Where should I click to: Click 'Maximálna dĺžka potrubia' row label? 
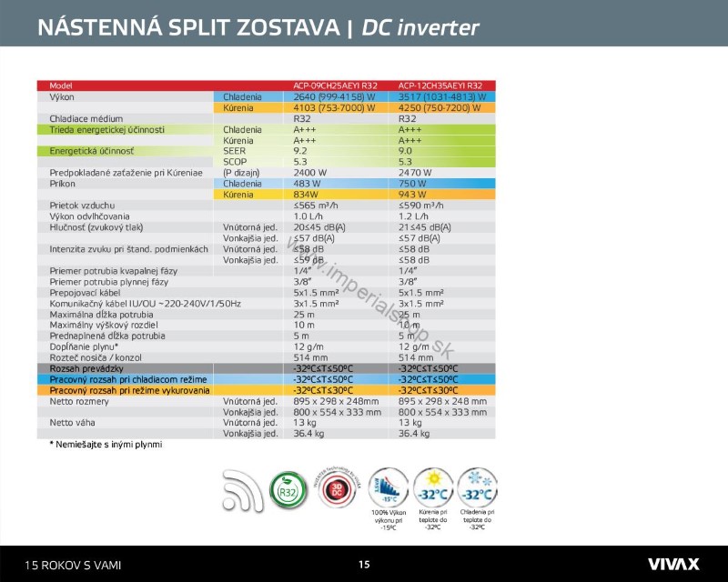[101, 315]
